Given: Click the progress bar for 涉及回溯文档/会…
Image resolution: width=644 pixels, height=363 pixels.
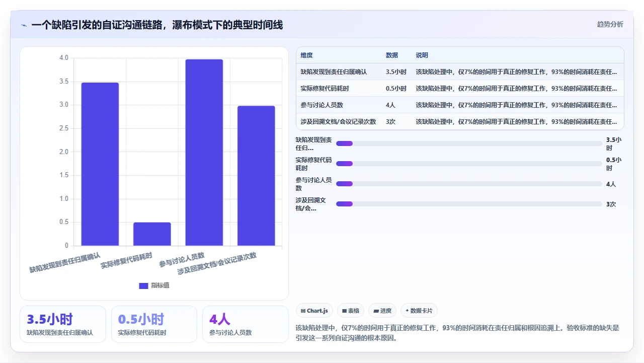Looking at the screenshot, I should (469, 204).
